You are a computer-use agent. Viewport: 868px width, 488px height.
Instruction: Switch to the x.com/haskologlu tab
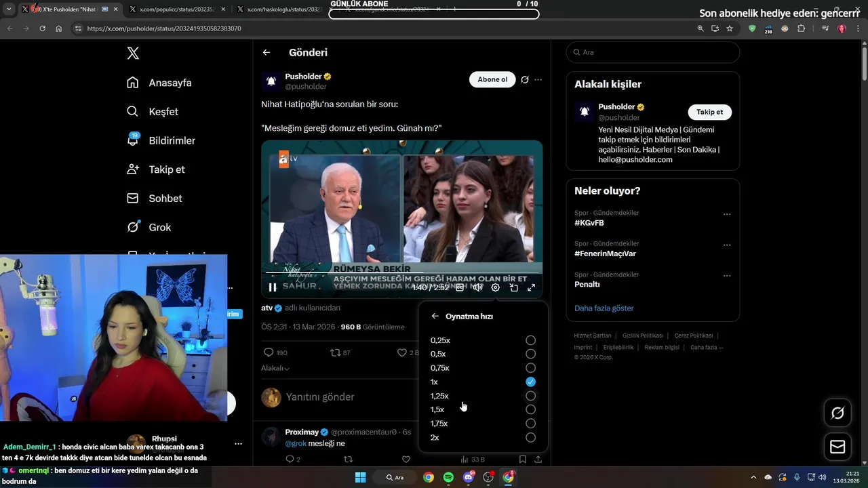coord(285,9)
